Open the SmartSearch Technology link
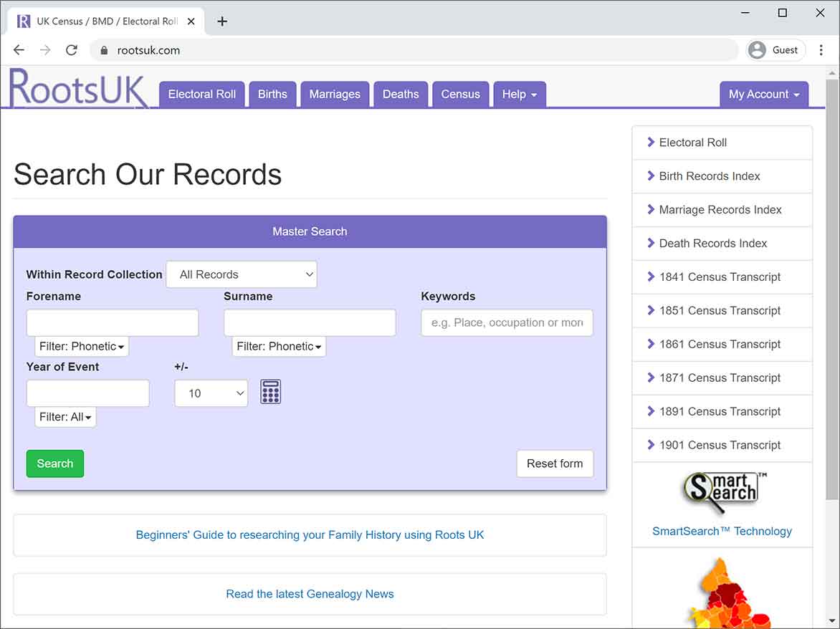The width and height of the screenshot is (840, 629). 722,531
